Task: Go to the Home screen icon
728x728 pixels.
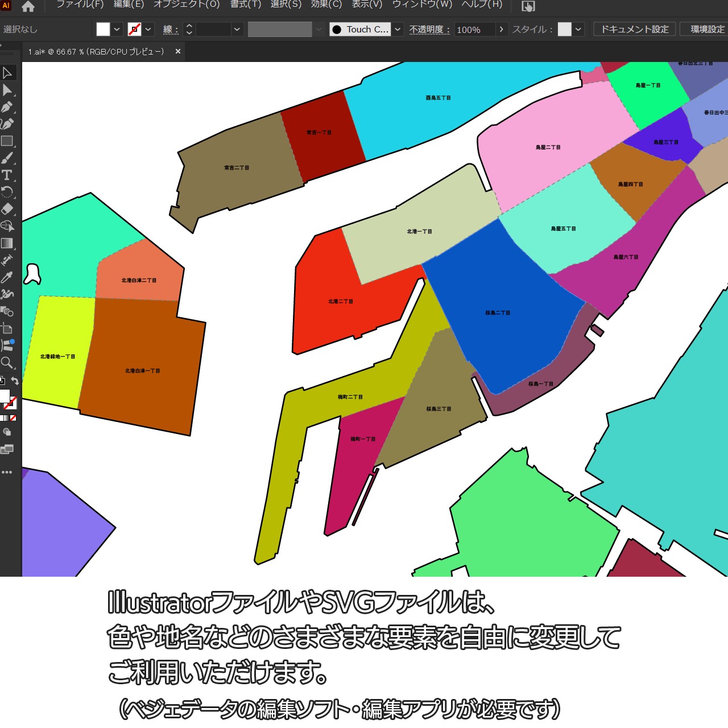Action: (x=28, y=6)
